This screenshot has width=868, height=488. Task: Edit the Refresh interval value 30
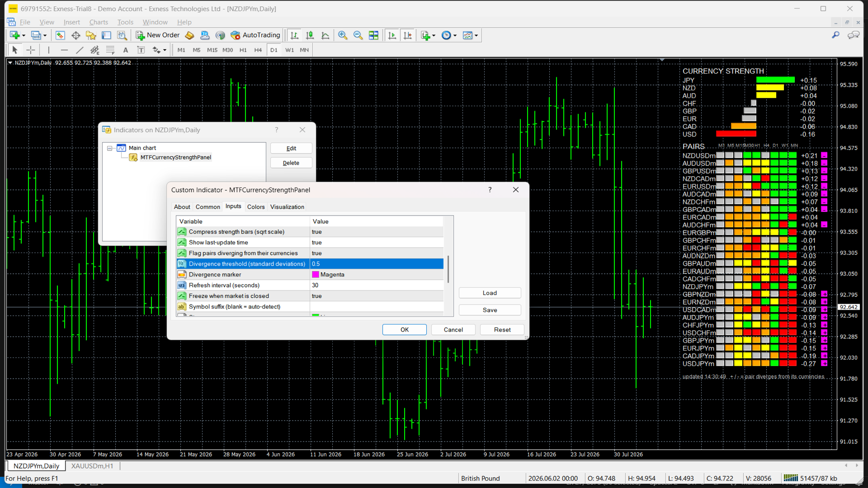pyautogui.click(x=377, y=286)
